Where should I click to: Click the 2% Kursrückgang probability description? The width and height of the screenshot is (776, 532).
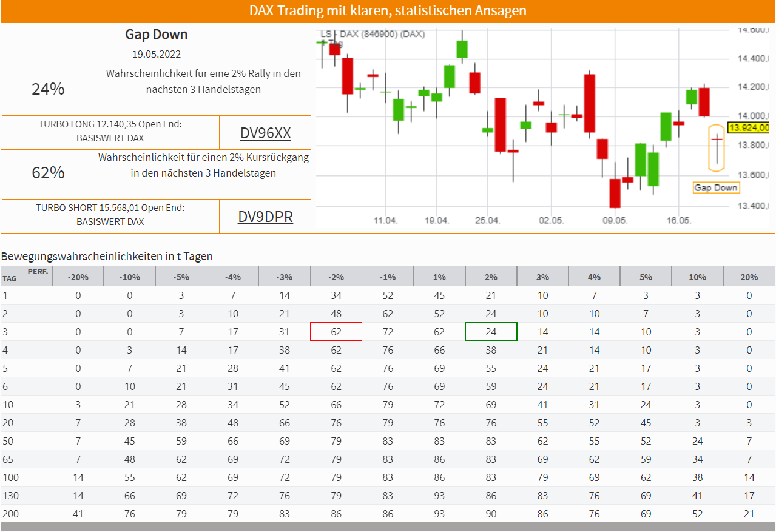click(203, 165)
